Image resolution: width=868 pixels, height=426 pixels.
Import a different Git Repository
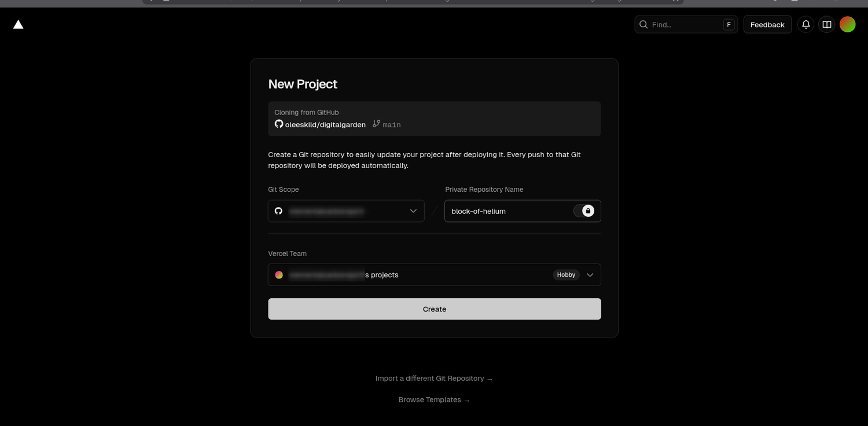point(434,379)
